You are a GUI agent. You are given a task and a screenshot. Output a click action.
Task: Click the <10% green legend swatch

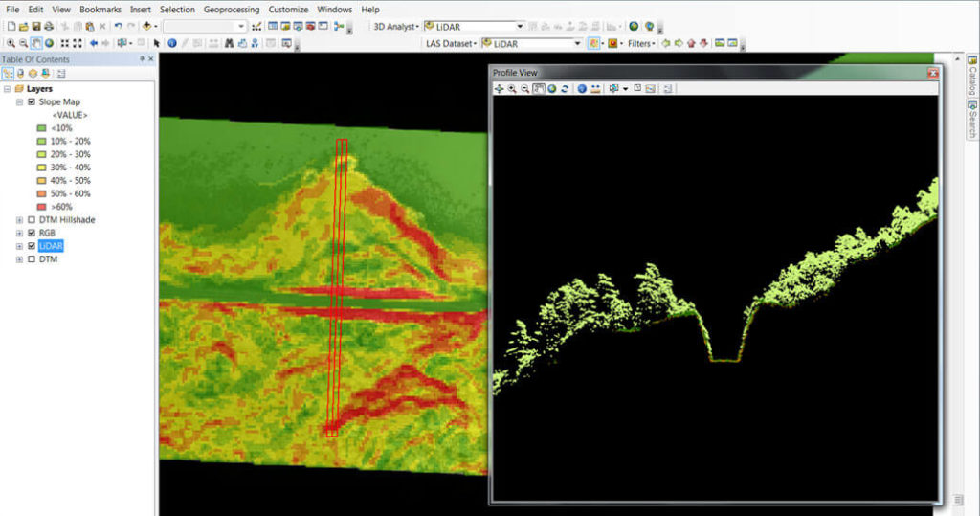pos(41,128)
